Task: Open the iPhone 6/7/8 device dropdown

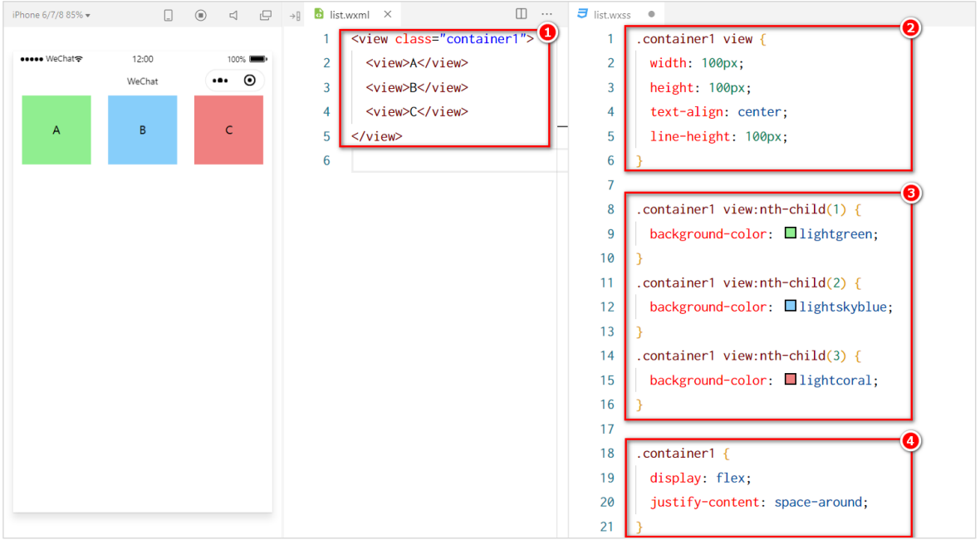Action: pyautogui.click(x=51, y=15)
